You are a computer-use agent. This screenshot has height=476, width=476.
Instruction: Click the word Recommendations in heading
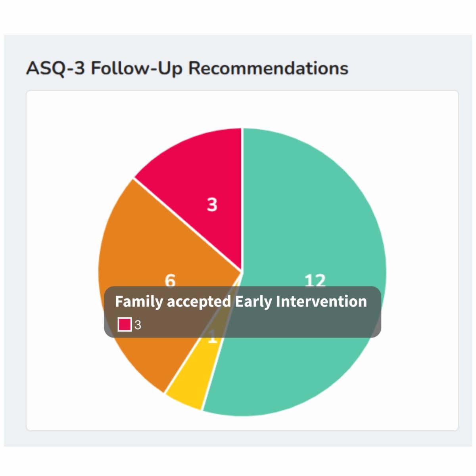pos(268,68)
